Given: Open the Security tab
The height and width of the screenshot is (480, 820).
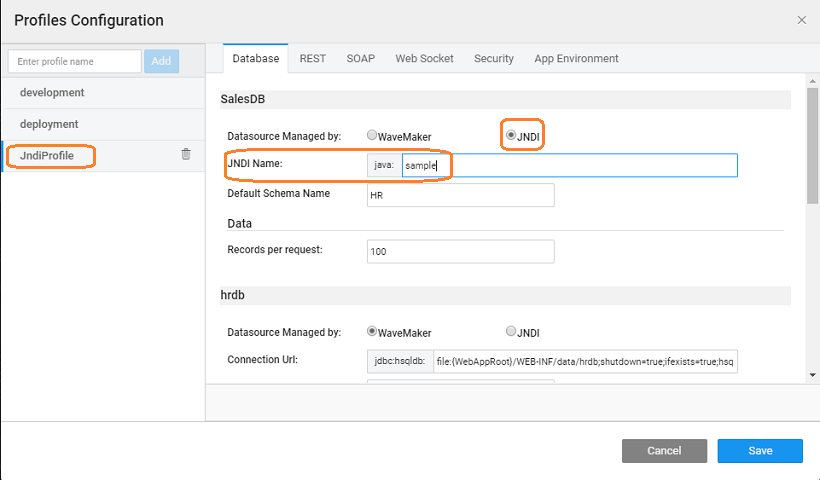Looking at the screenshot, I should point(494,59).
